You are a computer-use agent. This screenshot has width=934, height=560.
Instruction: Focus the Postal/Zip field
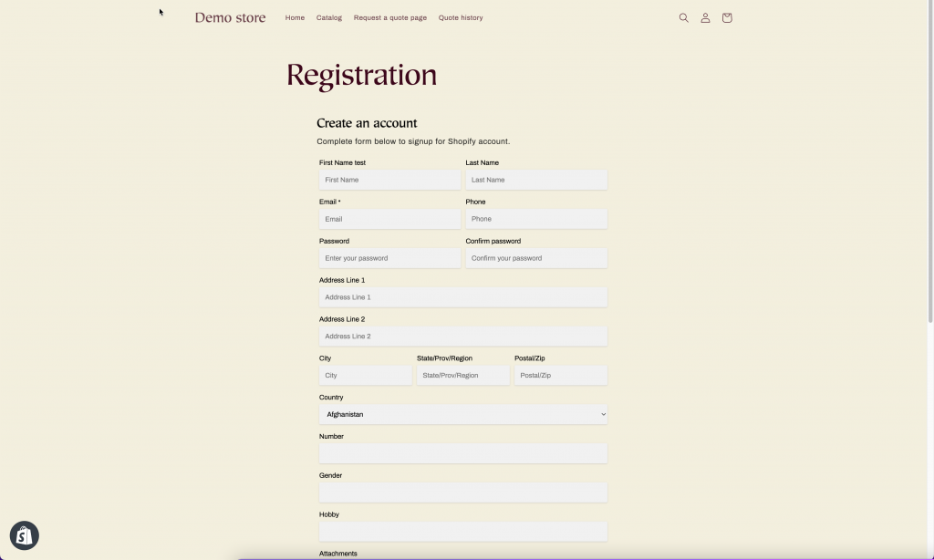pos(560,376)
